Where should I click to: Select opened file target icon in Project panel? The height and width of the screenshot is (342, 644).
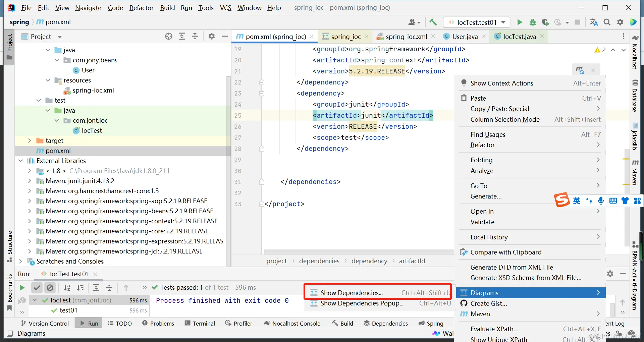click(169, 37)
